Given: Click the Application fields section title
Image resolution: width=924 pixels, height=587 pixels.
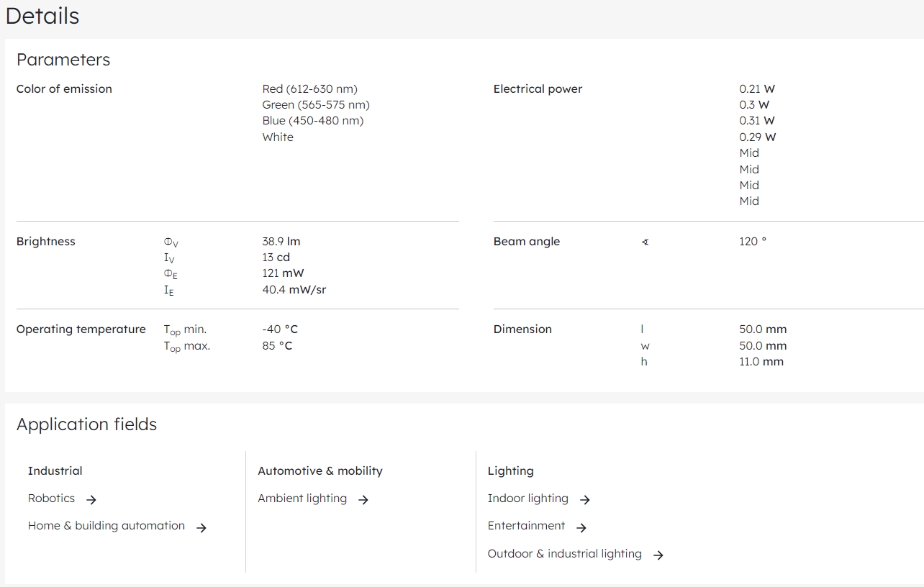Looking at the screenshot, I should click(x=86, y=424).
